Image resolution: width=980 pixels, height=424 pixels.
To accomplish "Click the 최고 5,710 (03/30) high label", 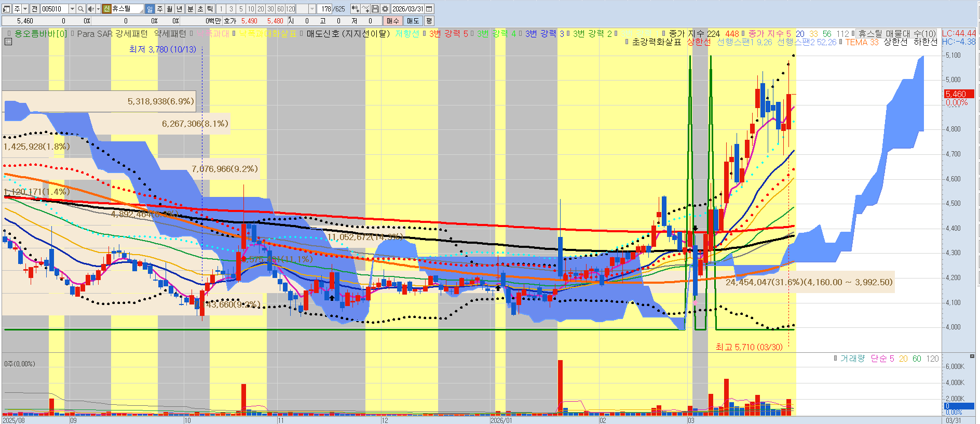I will tap(749, 347).
